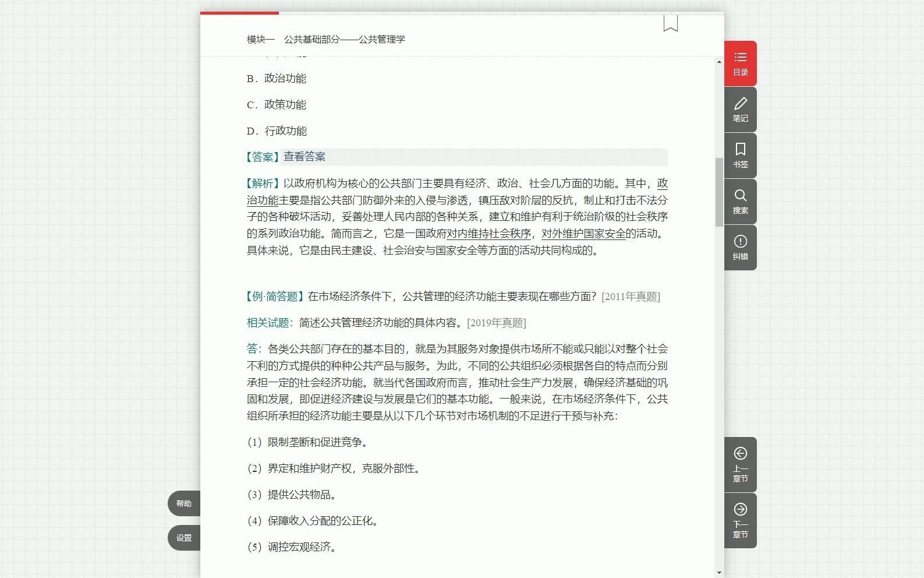Open the 设置 settings button
The width and height of the screenshot is (924, 578).
tap(184, 538)
